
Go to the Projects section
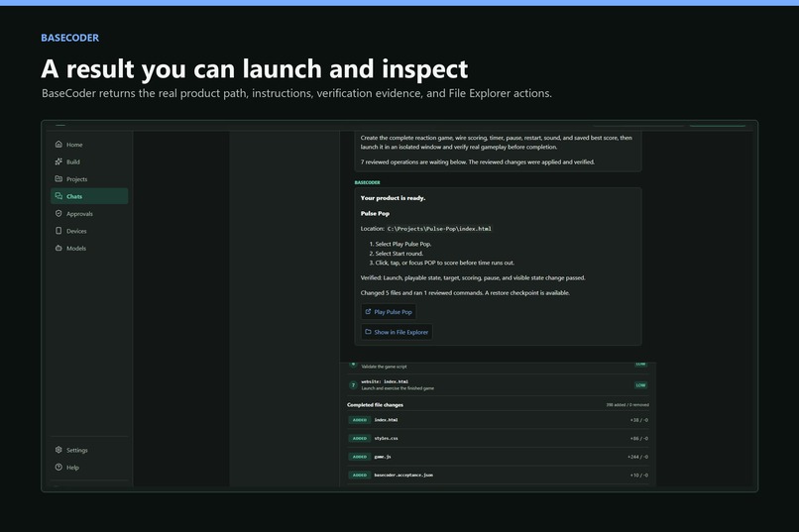tap(89, 179)
